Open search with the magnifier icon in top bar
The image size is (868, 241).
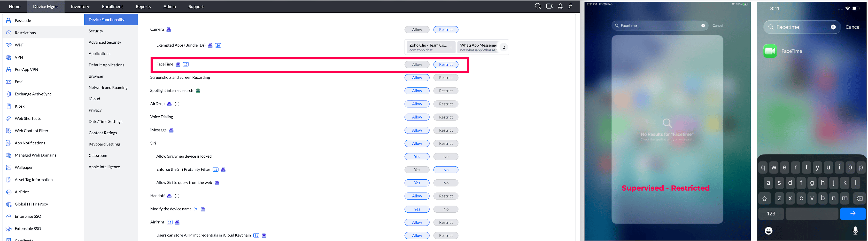coord(538,6)
